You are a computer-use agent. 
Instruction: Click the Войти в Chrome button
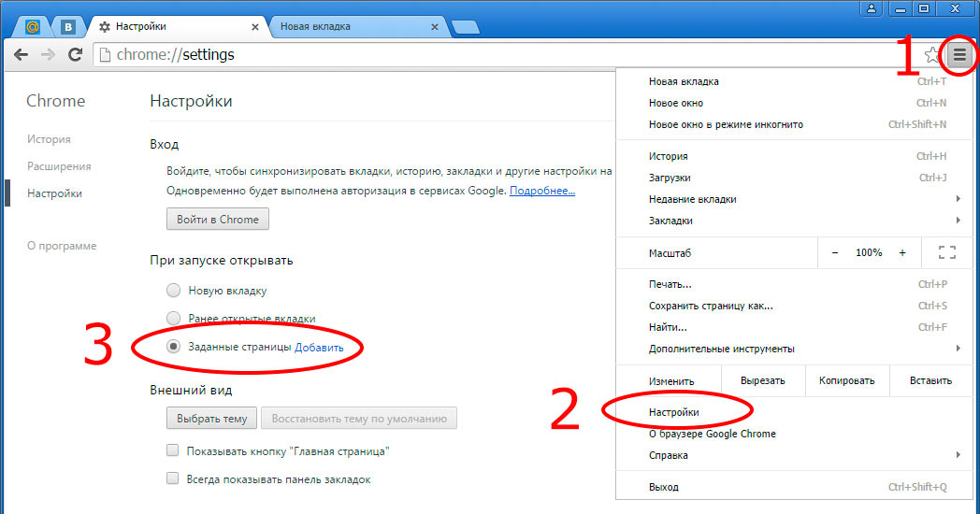pyautogui.click(x=218, y=220)
